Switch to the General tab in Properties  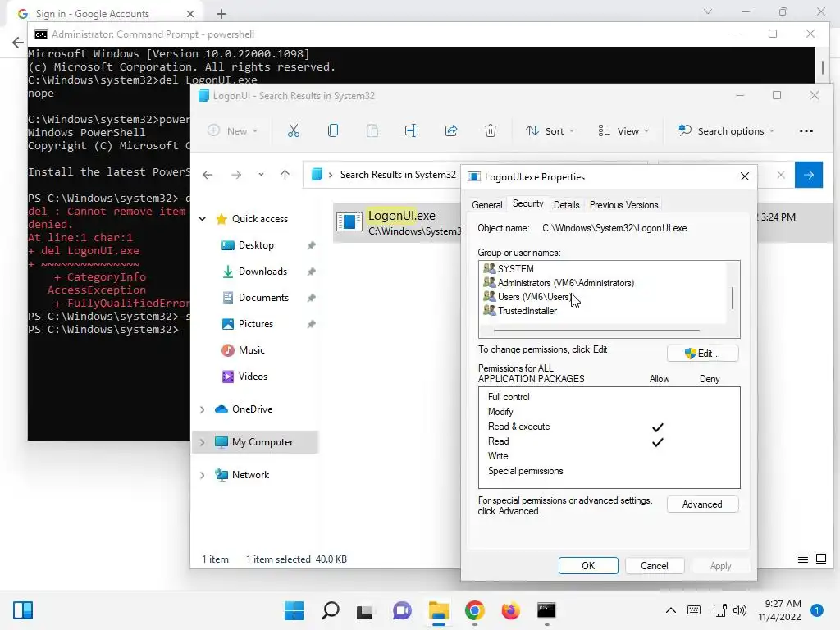pos(487,204)
